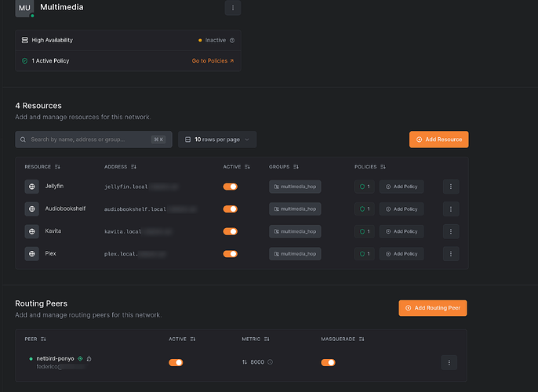The width and height of the screenshot is (538, 392).
Task: Toggle the Kavita resource active switch
Action: [x=231, y=231]
